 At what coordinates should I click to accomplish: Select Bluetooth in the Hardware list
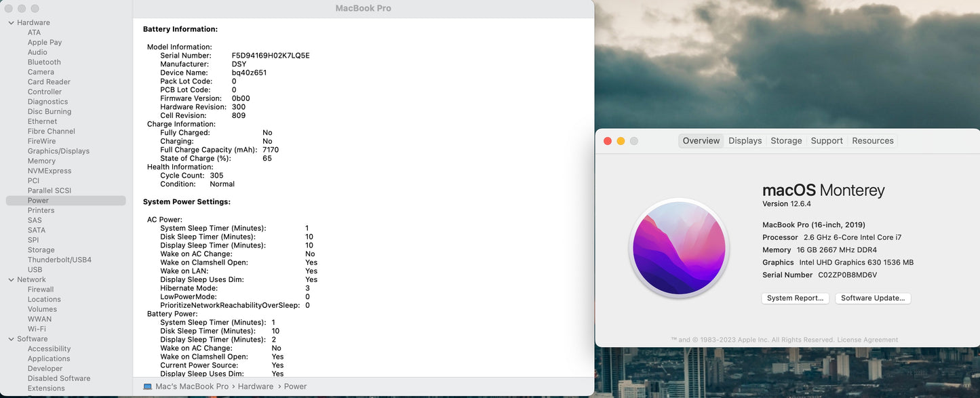point(44,62)
